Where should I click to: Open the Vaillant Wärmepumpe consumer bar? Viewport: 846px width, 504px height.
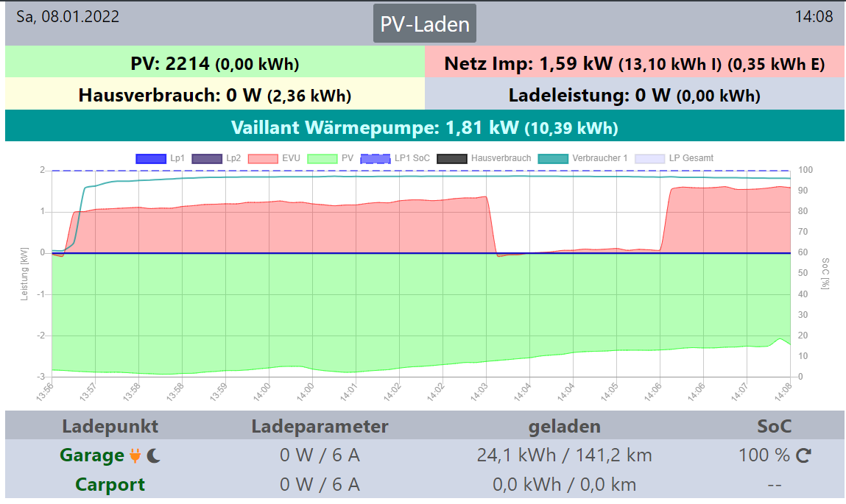(424, 127)
